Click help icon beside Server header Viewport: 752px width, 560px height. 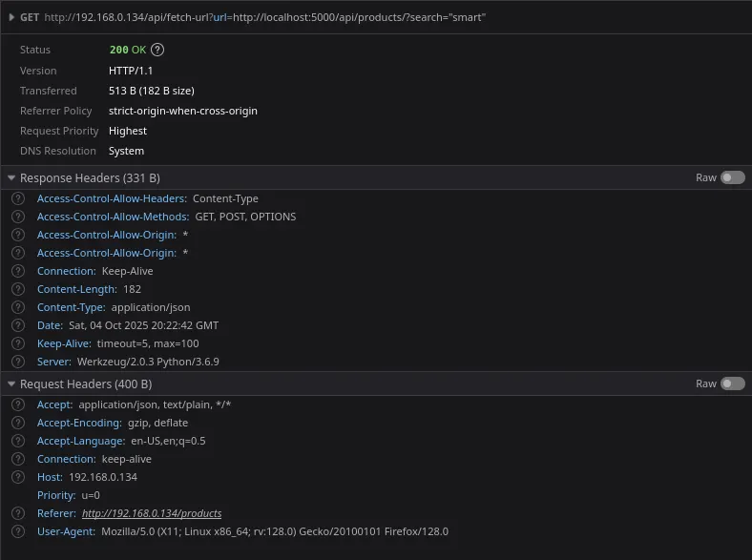pyautogui.click(x=18, y=362)
